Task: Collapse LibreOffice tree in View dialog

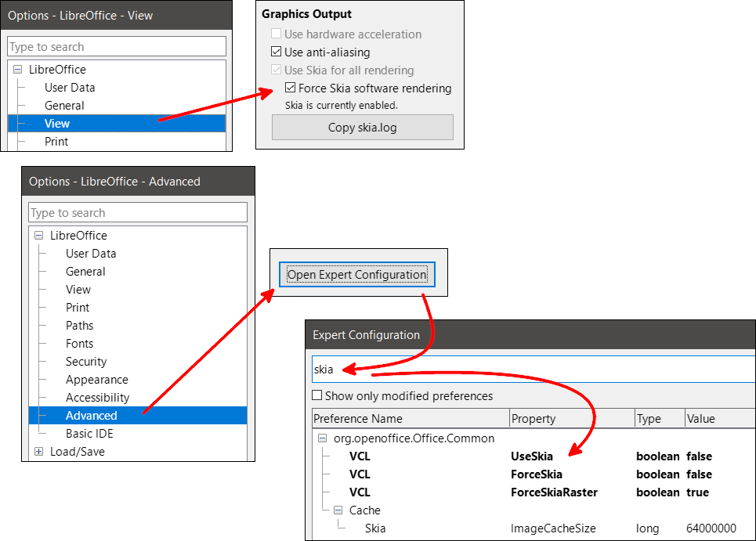Action: 18,70
